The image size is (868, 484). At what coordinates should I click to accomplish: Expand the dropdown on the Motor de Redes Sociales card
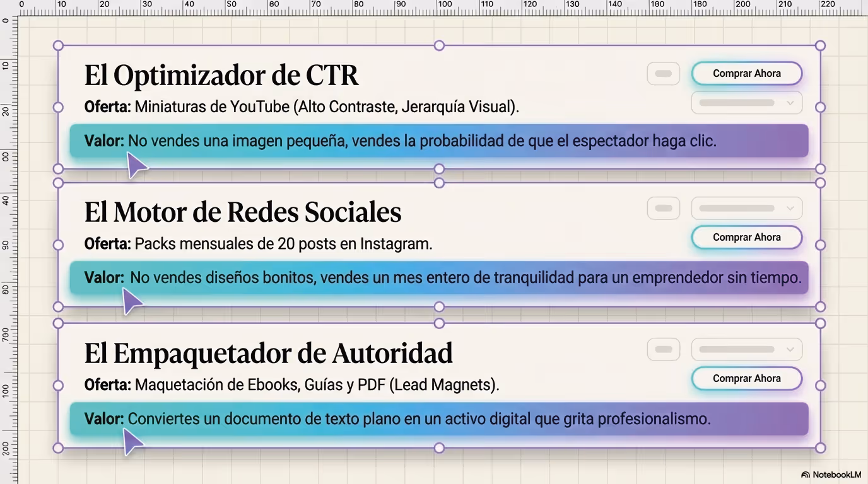[x=747, y=208]
